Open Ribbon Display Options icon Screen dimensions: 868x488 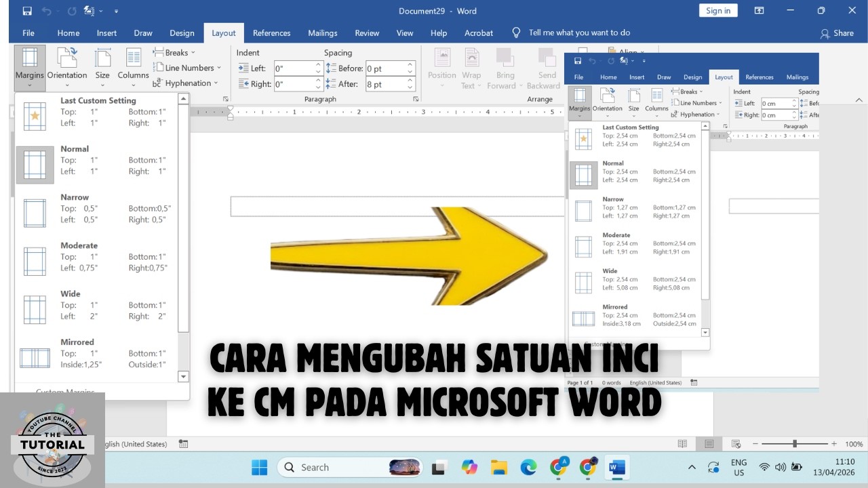click(759, 11)
